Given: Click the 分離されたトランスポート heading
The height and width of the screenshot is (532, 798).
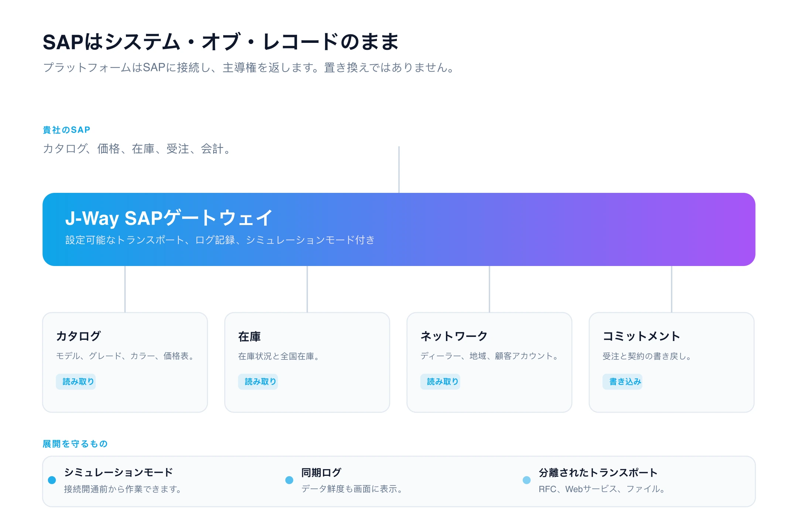Looking at the screenshot, I should click(x=598, y=472).
